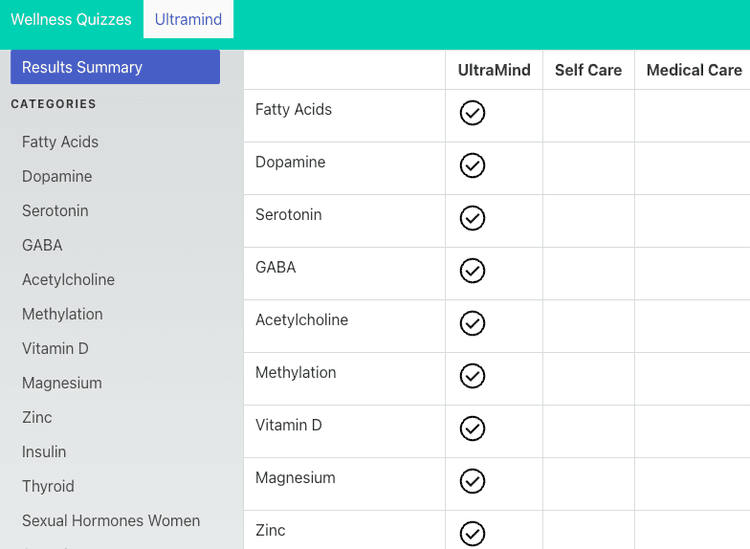
Task: Click the Vitamin D table row label
Action: click(x=288, y=425)
